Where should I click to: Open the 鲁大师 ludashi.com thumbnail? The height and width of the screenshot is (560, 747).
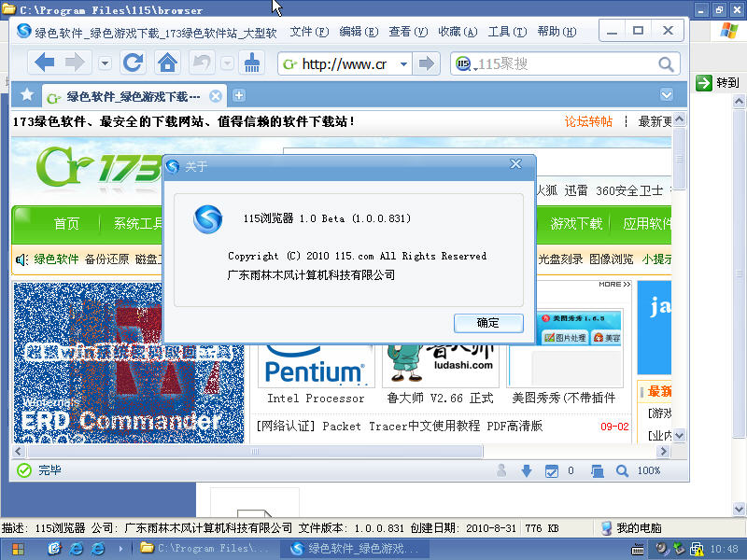[440, 364]
